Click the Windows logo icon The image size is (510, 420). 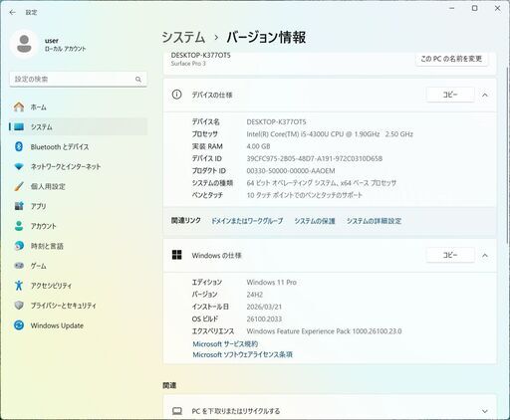click(177, 255)
